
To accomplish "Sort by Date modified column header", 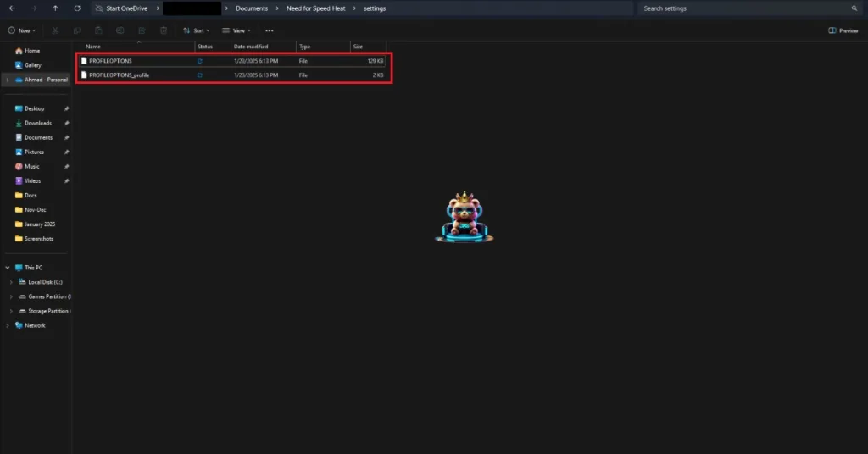I will pyautogui.click(x=251, y=47).
